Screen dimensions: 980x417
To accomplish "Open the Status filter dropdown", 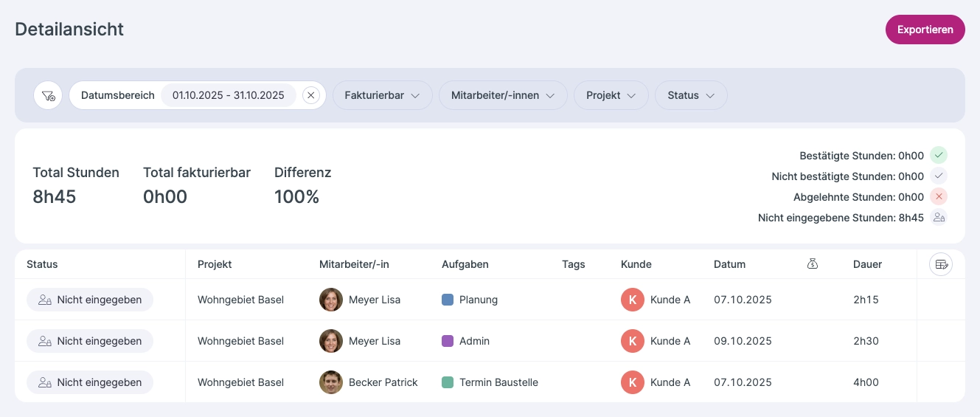I will 691,95.
